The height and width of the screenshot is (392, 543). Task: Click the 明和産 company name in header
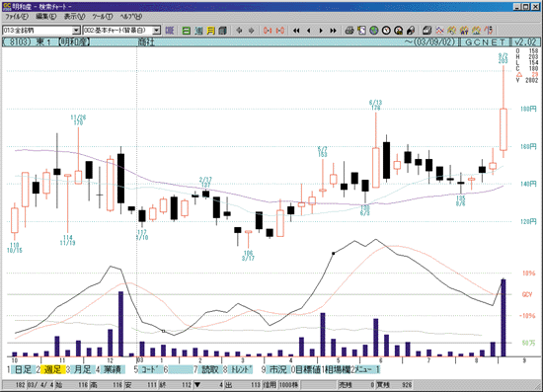(x=74, y=41)
